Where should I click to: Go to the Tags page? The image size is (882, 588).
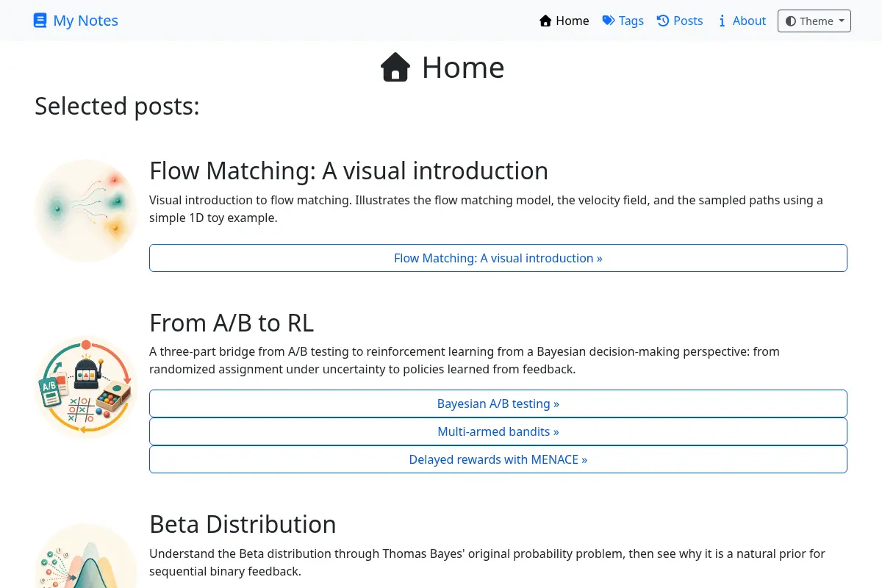pos(623,21)
